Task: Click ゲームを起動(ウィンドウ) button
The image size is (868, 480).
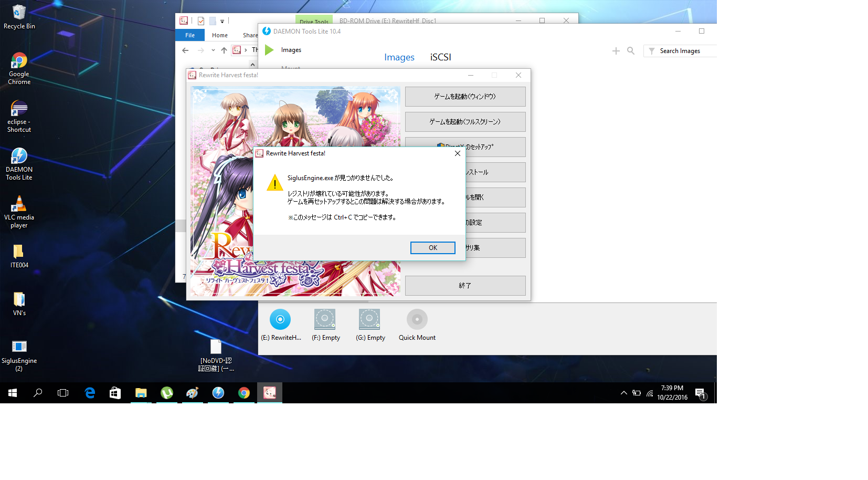Action: coord(465,97)
